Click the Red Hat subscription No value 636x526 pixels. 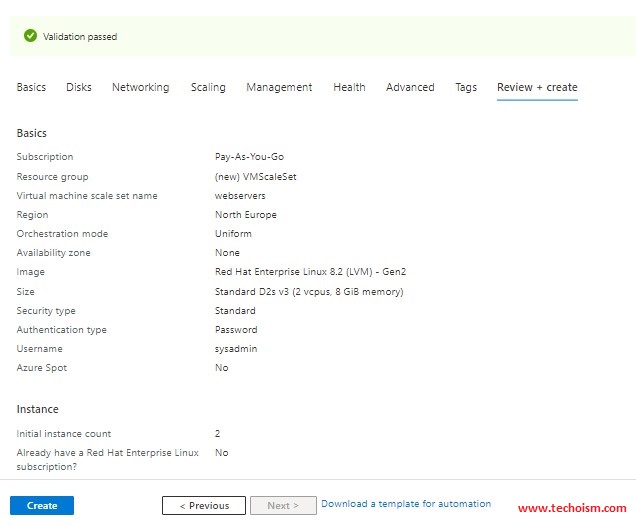(x=221, y=453)
